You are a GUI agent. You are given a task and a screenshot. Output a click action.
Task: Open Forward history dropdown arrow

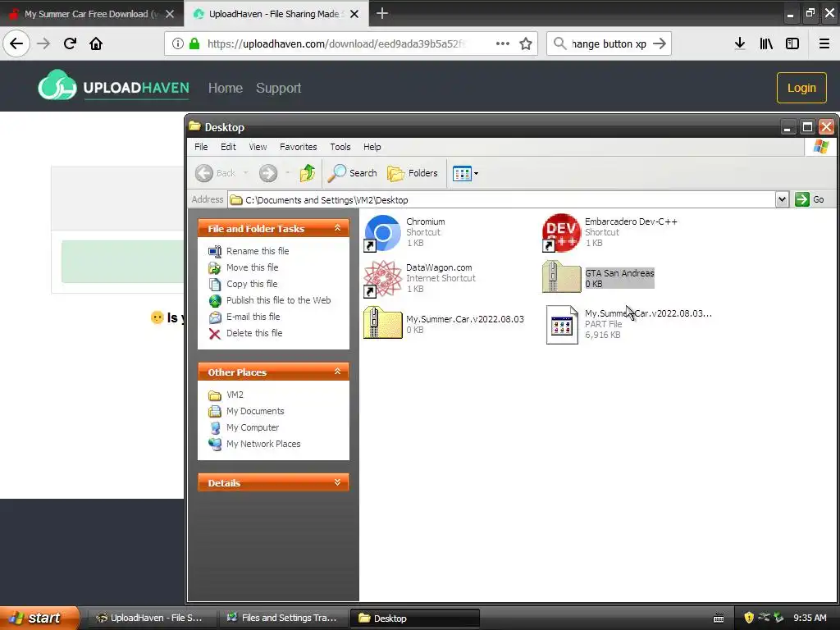[x=288, y=173]
